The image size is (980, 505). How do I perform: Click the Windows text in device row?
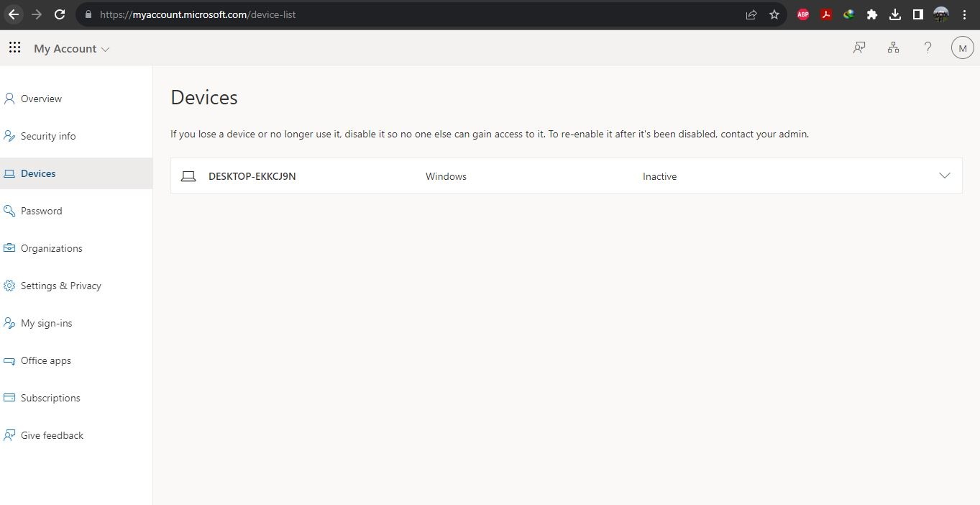tap(446, 176)
